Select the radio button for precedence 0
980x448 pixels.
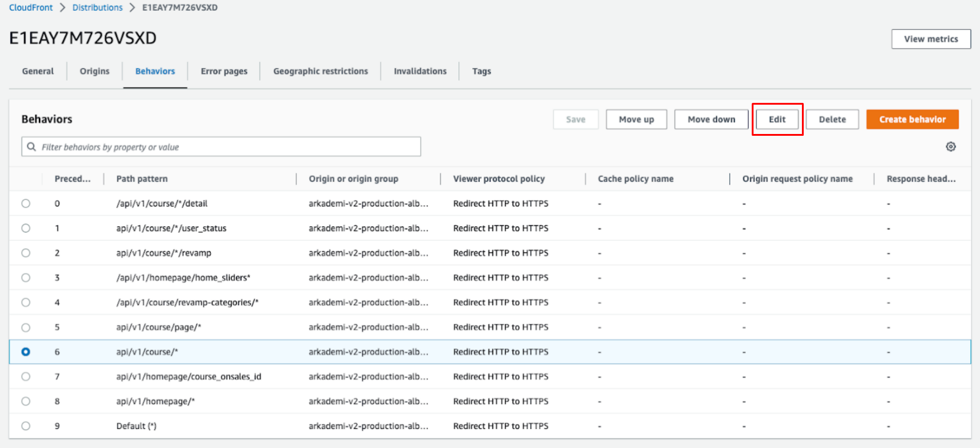click(26, 203)
